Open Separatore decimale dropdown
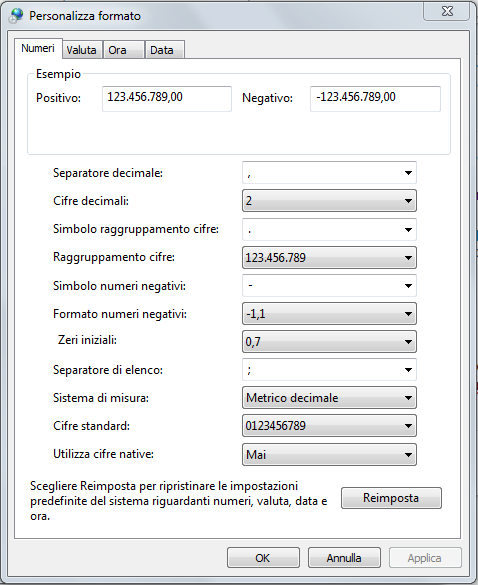This screenshot has width=478, height=585. click(x=329, y=173)
